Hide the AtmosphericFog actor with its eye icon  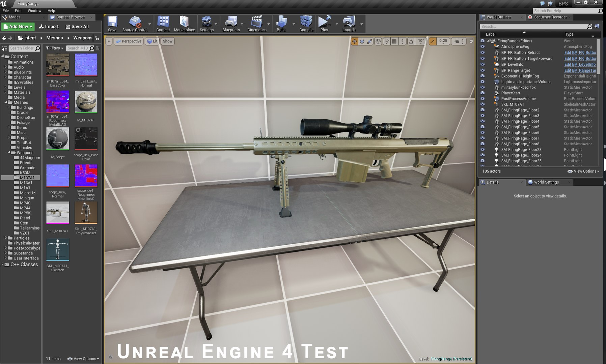click(x=483, y=47)
